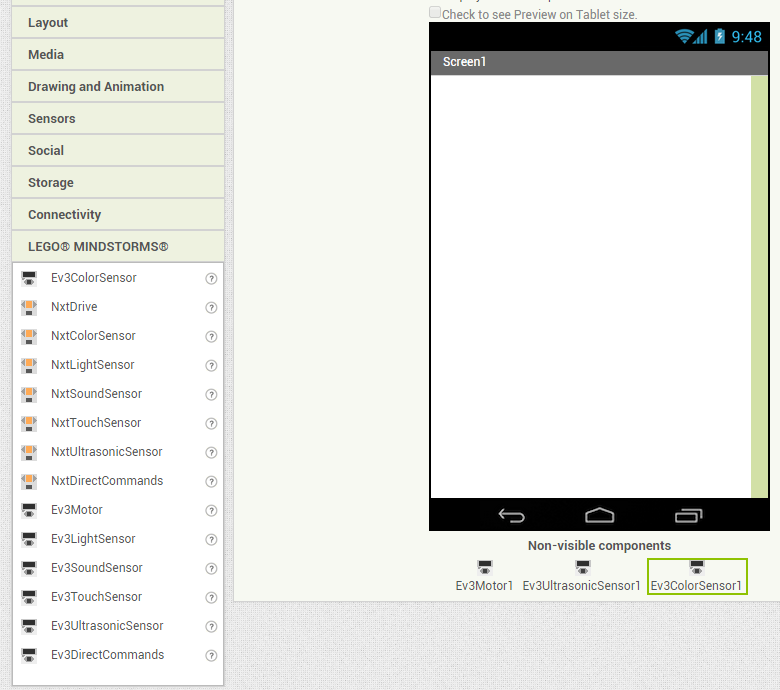Select Ev3Motor1 non-visible component icon
The width and height of the screenshot is (780, 690).
click(x=485, y=567)
